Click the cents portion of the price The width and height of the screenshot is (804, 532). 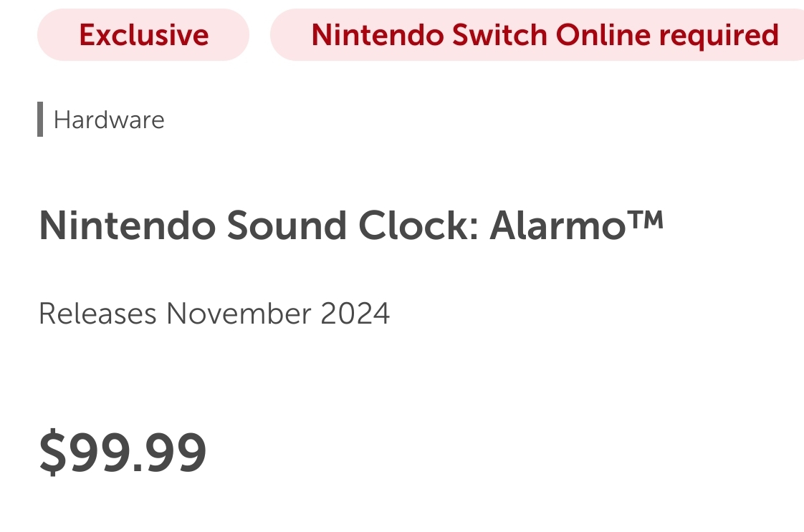(x=176, y=452)
